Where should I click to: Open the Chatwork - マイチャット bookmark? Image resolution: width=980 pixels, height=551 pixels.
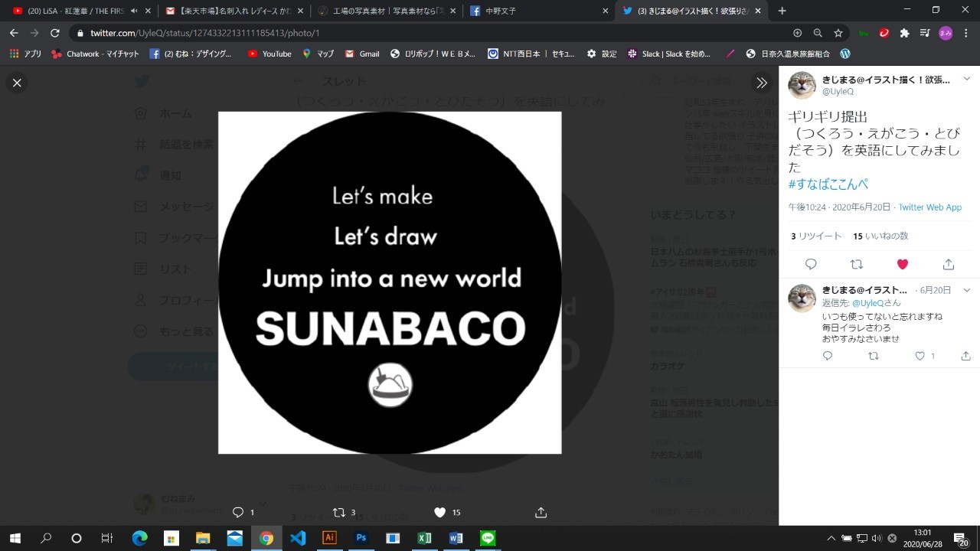click(x=95, y=54)
